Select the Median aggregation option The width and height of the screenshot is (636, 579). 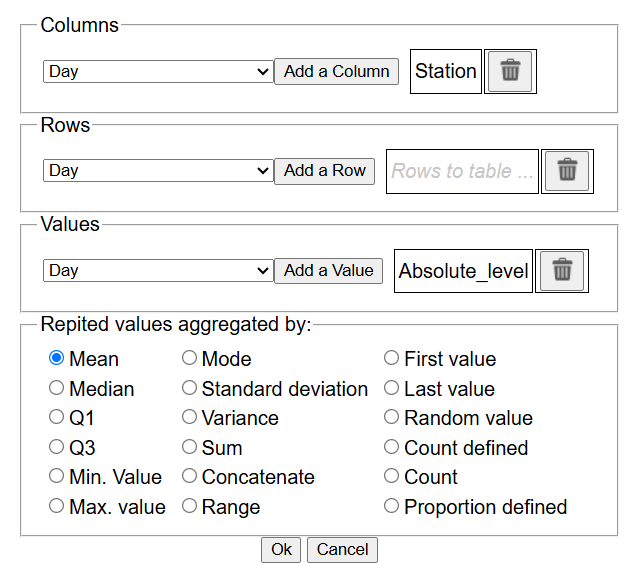point(57,388)
